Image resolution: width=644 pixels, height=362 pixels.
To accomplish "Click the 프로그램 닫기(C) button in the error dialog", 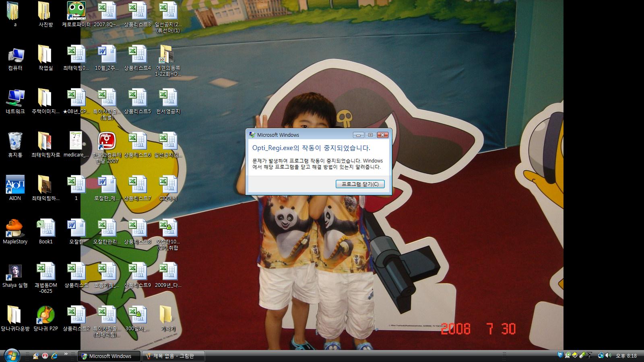I will tap(360, 184).
